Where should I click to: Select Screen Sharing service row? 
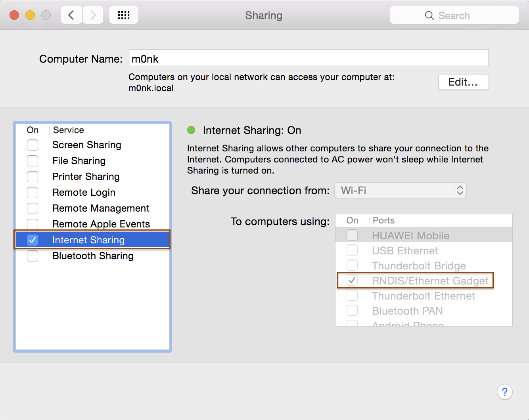(92, 145)
